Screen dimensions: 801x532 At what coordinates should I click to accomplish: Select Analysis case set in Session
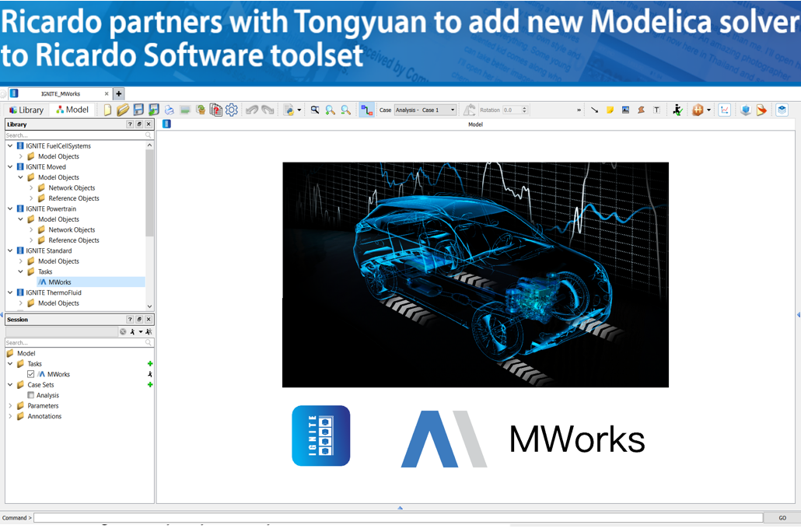pos(47,395)
